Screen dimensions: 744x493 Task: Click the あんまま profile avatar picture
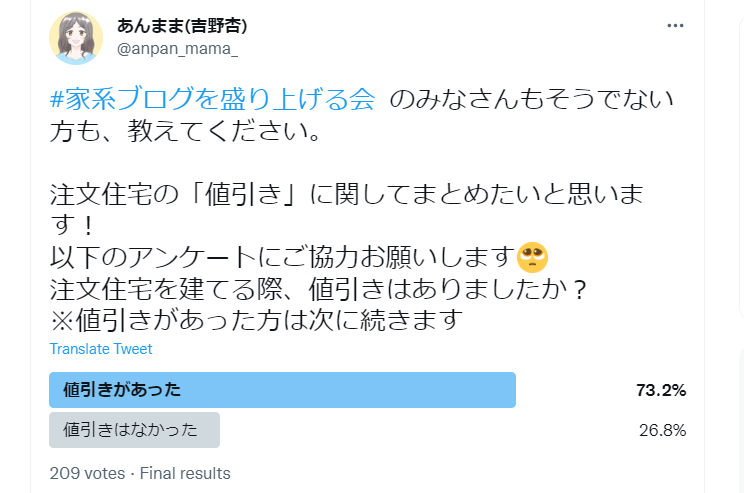click(x=76, y=38)
